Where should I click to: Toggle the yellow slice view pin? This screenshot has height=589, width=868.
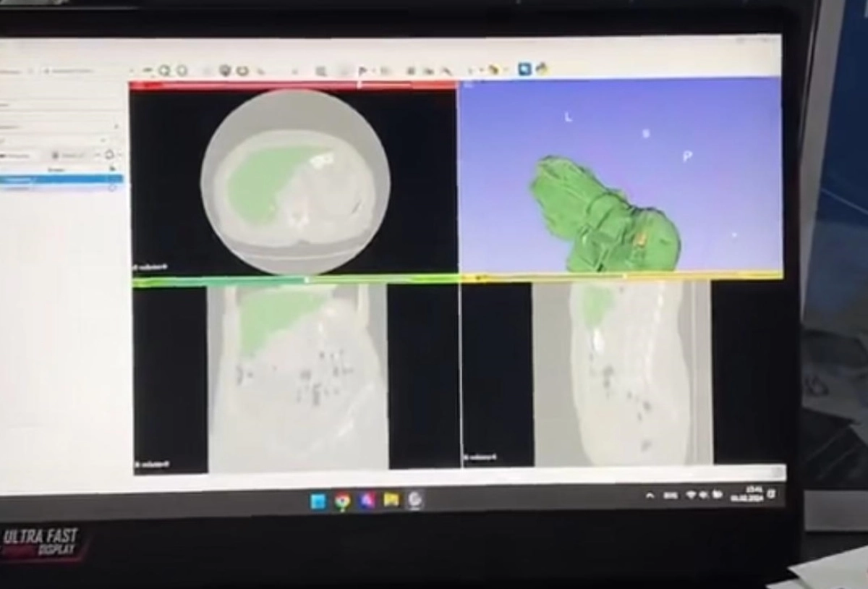pyautogui.click(x=467, y=276)
